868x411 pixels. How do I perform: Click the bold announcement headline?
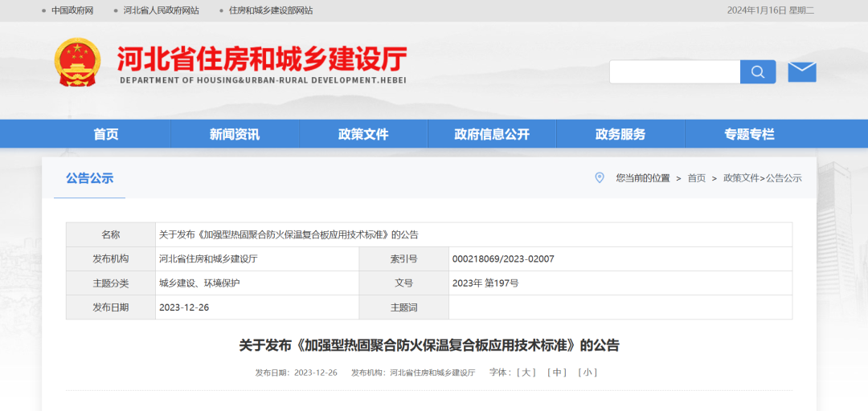click(x=429, y=346)
